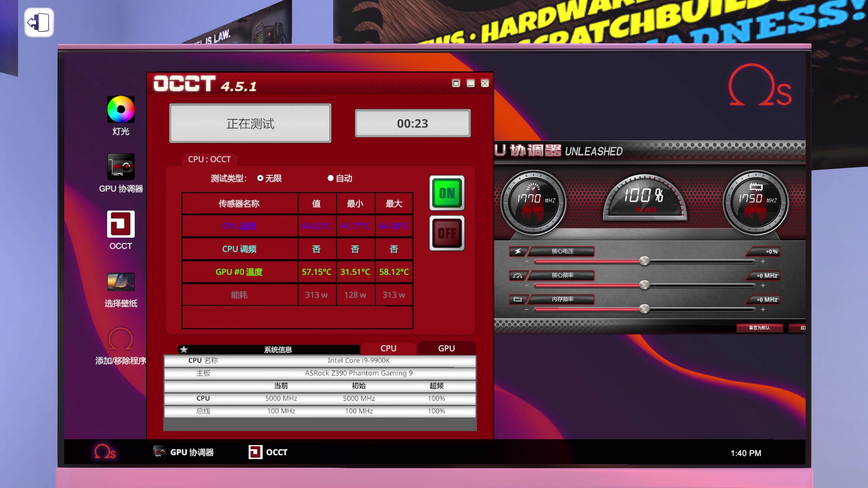The image size is (868, 488).
Task: Stop the test with the red OFF button
Action: coord(447,233)
